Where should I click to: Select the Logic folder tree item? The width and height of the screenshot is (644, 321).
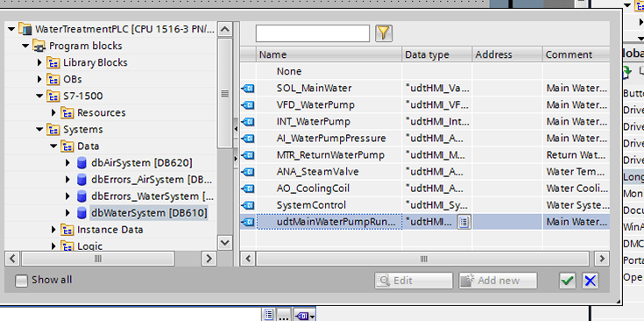tap(90, 246)
